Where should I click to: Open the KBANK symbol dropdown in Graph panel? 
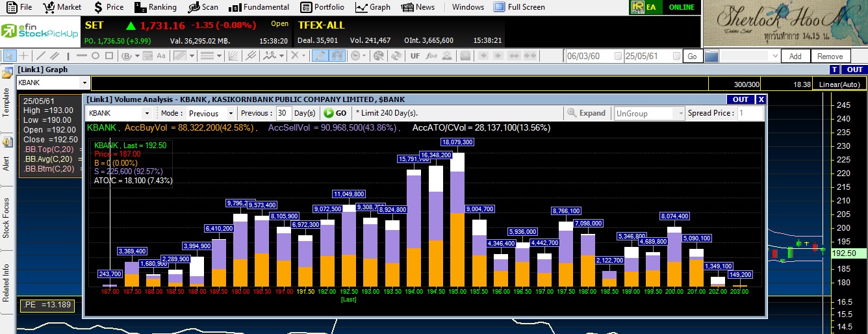pos(84,83)
